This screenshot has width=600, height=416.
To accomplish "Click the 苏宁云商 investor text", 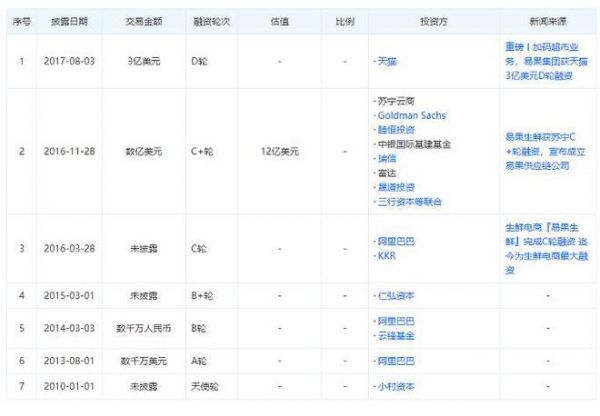I will pos(396,101).
